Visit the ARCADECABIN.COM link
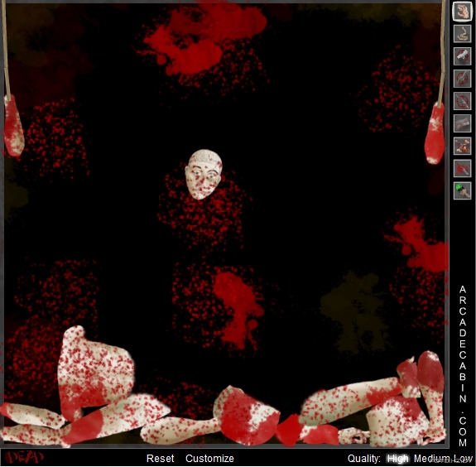Screen dimensions: 476x467 (x=462, y=366)
